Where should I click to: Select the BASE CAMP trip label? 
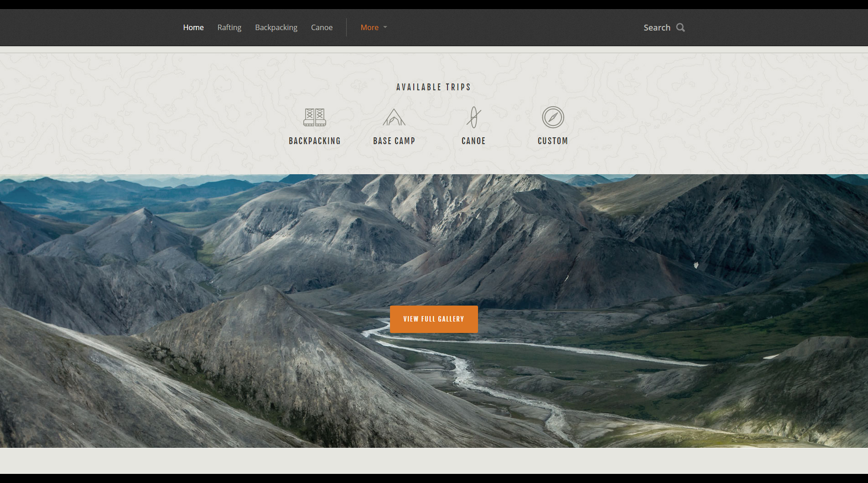pyautogui.click(x=394, y=141)
